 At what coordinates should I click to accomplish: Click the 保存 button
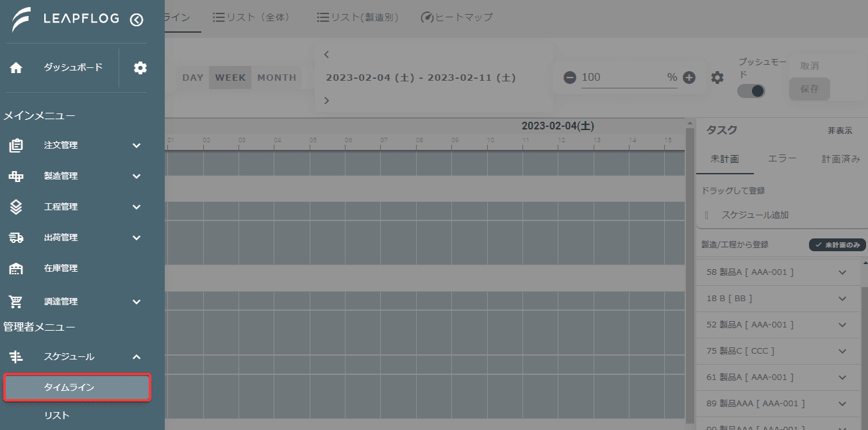(x=810, y=89)
